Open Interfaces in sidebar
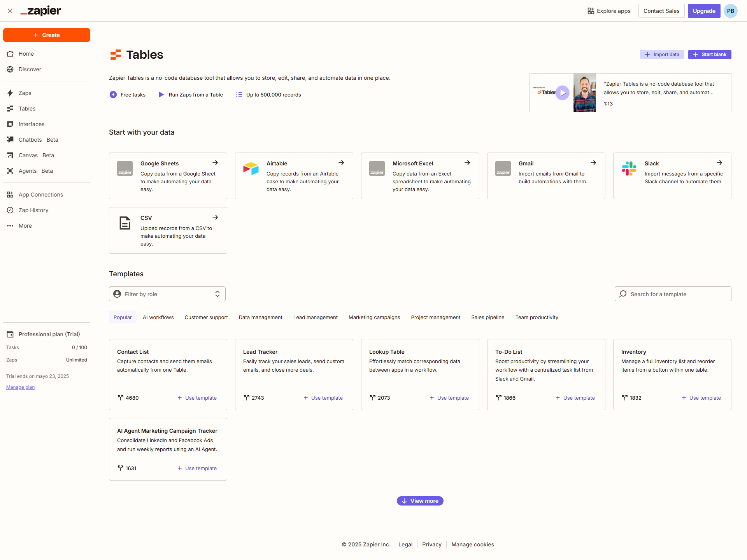Screen dimensions: 747x560 click(47, 124)
